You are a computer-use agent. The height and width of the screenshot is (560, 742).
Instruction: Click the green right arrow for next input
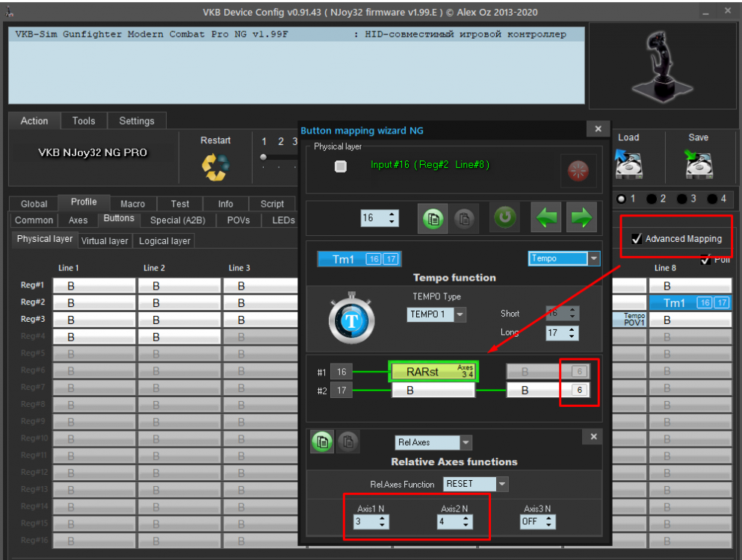(x=581, y=219)
